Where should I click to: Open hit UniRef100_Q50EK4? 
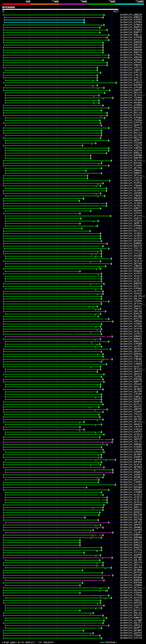131,349
